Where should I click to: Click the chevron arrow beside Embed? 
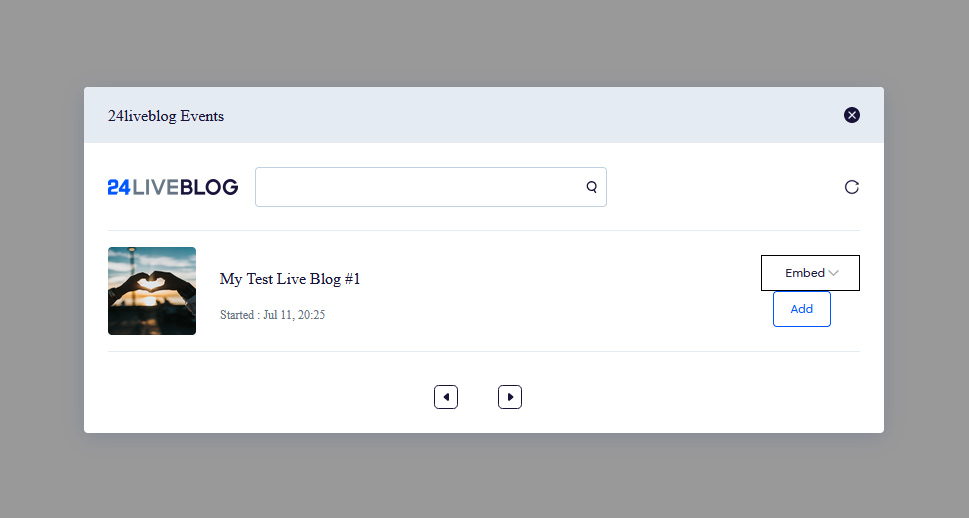pos(833,273)
